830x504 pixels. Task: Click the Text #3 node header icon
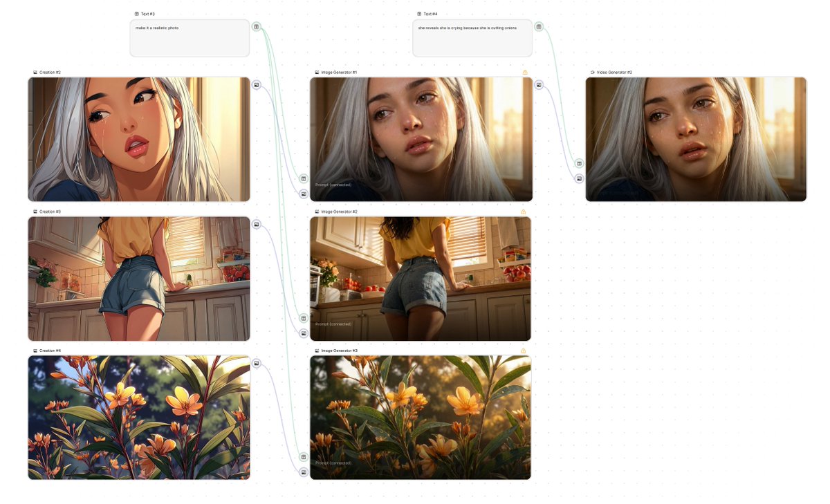pos(136,12)
